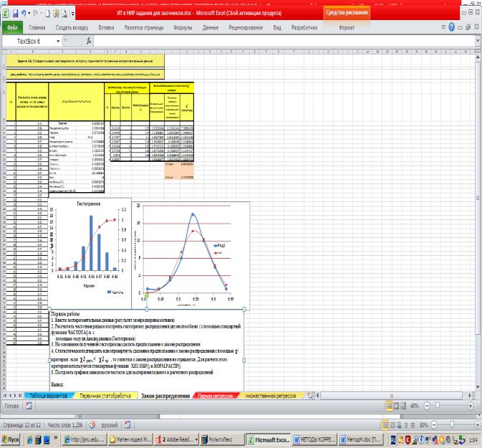Click the zoom out minus button
The height and width of the screenshot is (448, 482).
(x=428, y=405)
